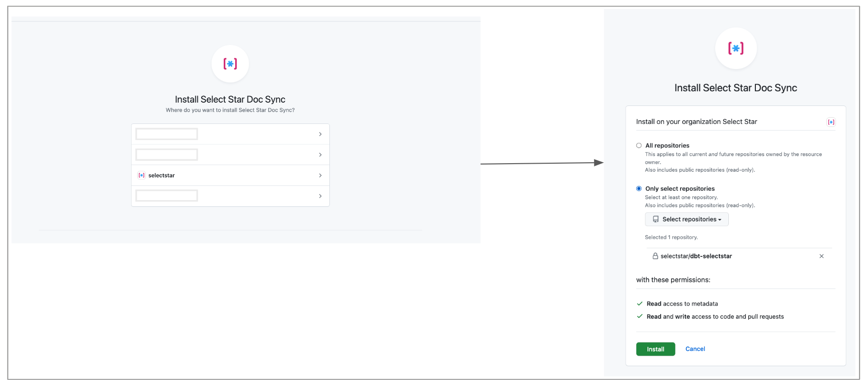This screenshot has width=868, height=386.
Task: Click the large Select Star logo above the permissions form
Action: pos(735,48)
